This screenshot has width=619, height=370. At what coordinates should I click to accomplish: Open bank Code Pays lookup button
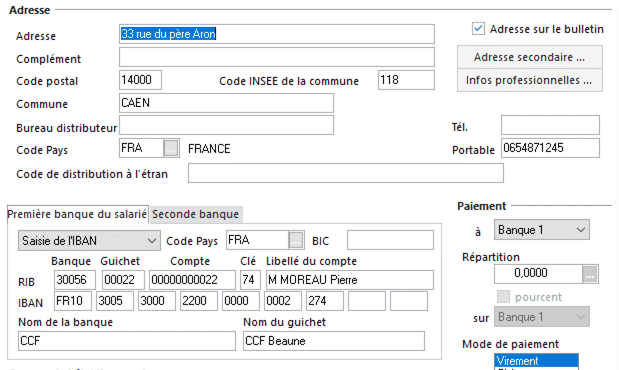(x=296, y=240)
